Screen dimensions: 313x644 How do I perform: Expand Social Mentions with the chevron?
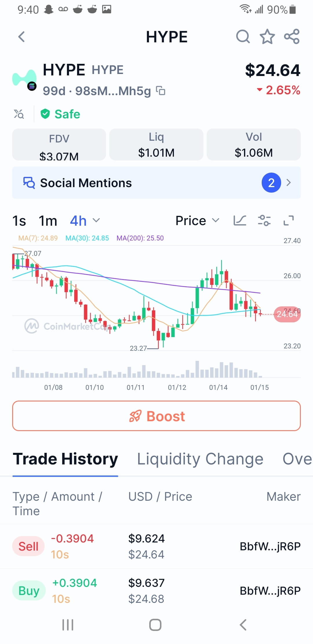click(288, 183)
